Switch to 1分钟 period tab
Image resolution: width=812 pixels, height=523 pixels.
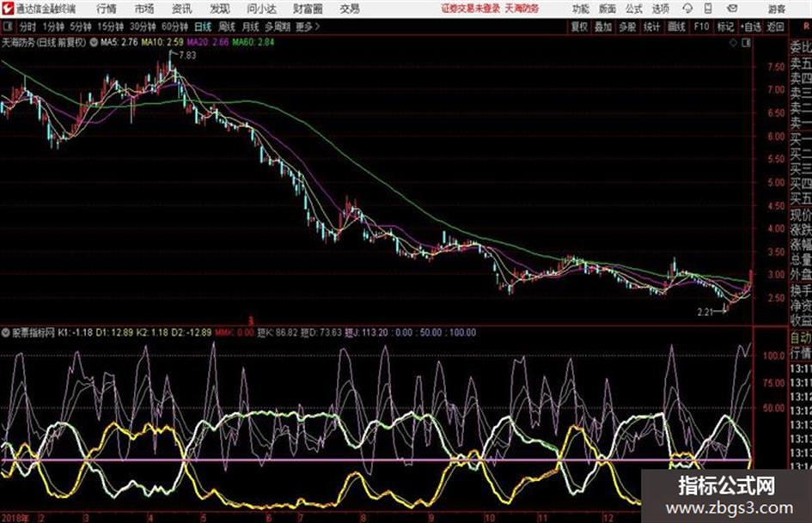click(x=53, y=27)
